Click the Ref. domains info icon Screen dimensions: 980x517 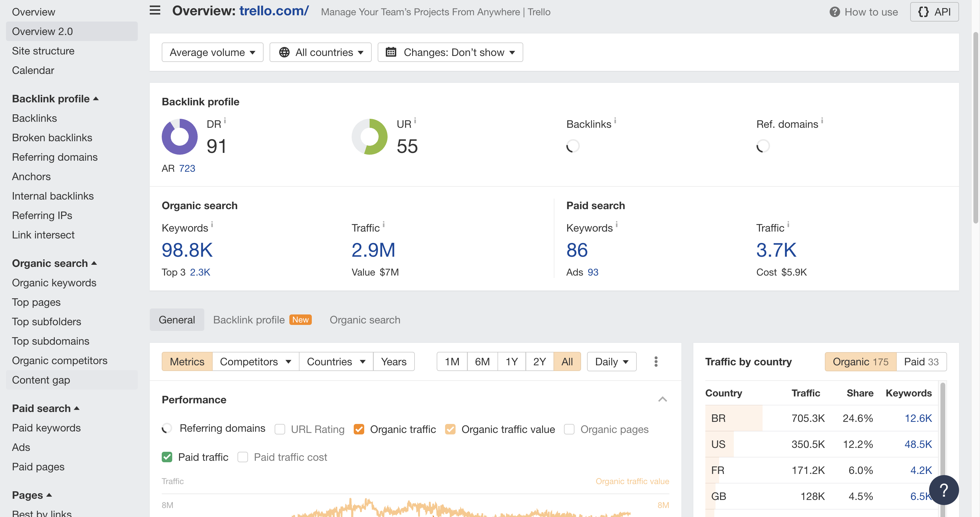822,121
